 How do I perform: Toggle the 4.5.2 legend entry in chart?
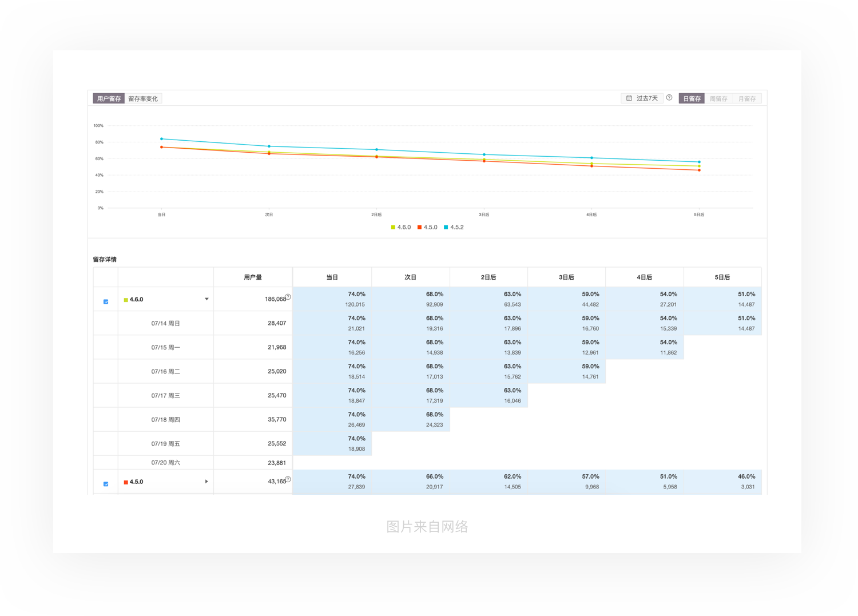(x=454, y=227)
